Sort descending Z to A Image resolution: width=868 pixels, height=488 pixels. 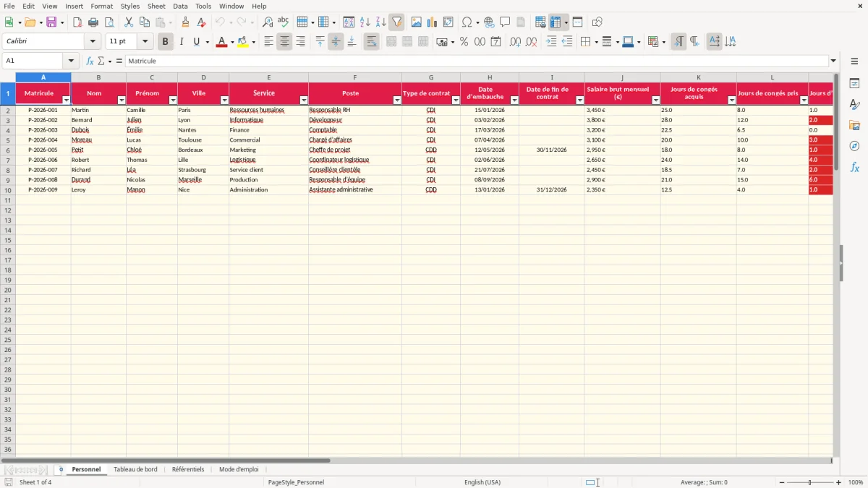[381, 22]
